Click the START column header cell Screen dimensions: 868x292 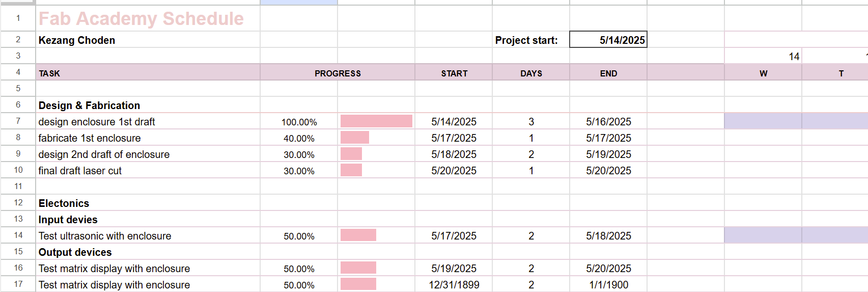pyautogui.click(x=454, y=73)
